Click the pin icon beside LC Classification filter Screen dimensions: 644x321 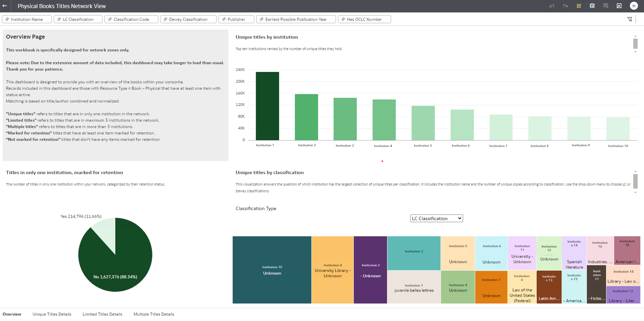pyautogui.click(x=59, y=19)
